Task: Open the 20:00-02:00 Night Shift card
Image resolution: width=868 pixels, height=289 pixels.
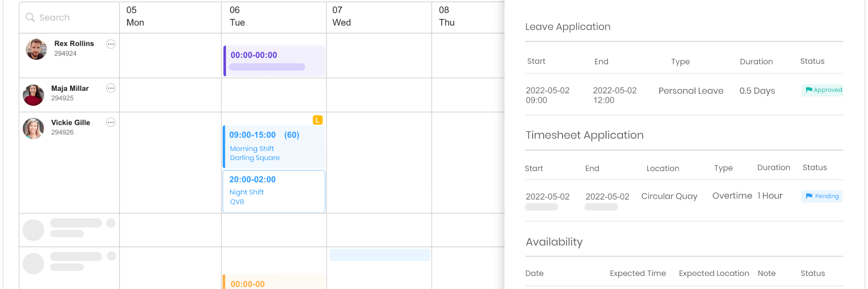Action: coord(274,191)
